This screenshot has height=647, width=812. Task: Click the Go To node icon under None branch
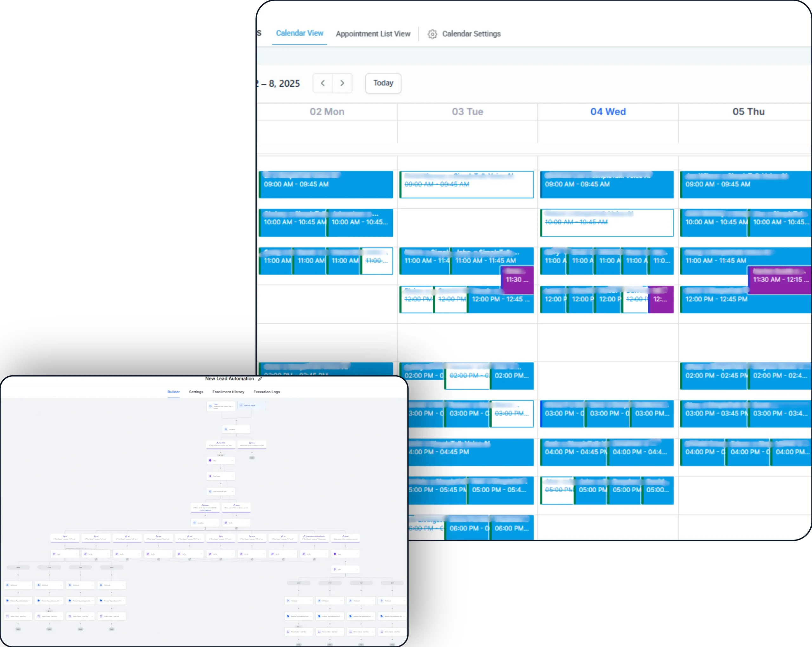tap(226, 523)
